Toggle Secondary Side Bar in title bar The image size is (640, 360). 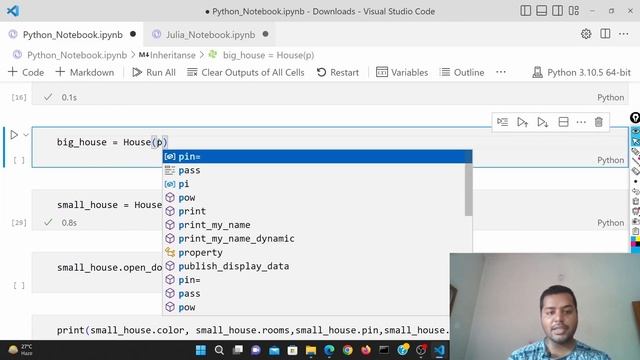pyautogui.click(x=558, y=11)
